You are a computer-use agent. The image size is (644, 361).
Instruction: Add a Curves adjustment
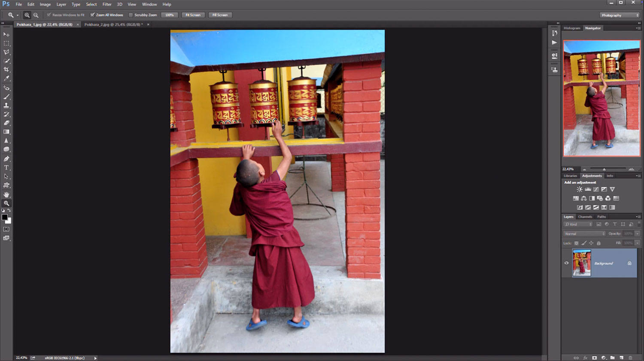point(596,190)
